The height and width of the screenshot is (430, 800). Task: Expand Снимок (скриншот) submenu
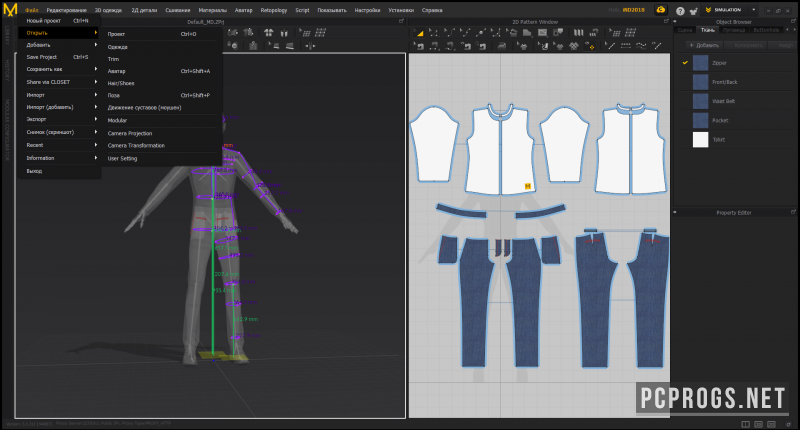[x=60, y=132]
